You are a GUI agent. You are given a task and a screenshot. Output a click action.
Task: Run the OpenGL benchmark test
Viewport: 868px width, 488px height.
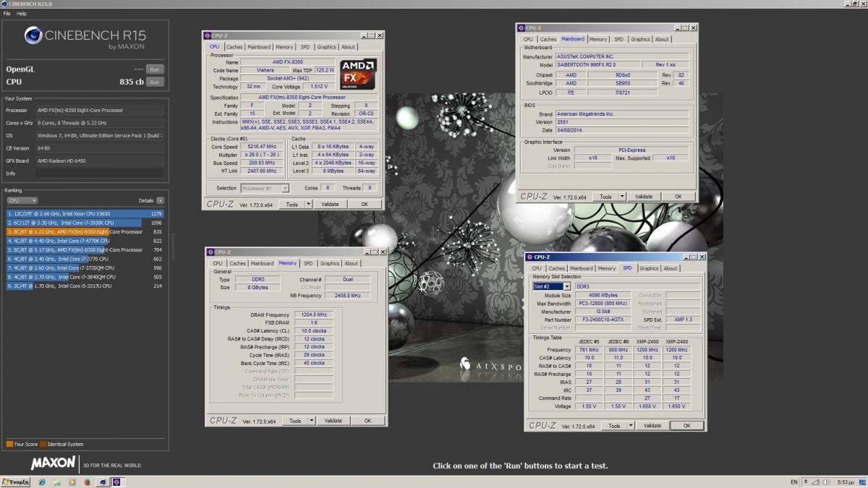155,69
